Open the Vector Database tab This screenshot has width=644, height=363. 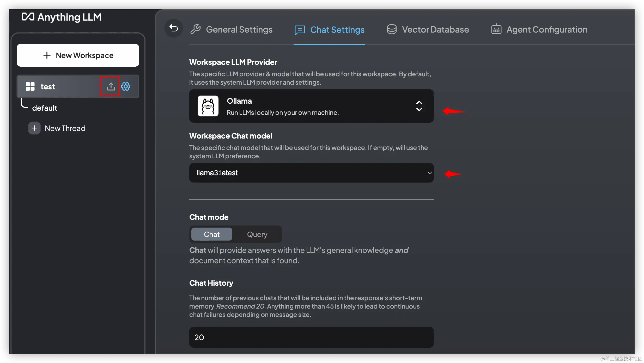(435, 30)
